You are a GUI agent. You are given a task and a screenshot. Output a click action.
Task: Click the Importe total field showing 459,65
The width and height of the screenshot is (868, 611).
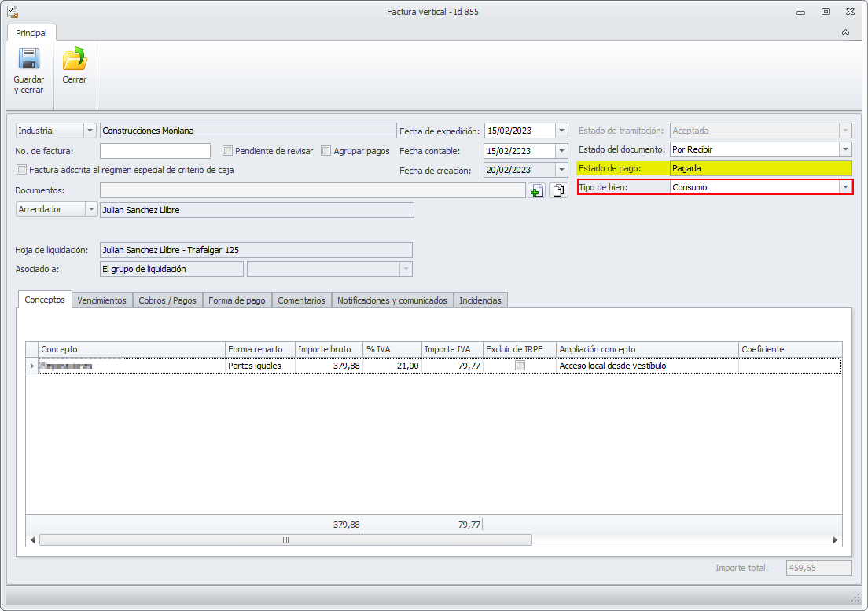click(818, 568)
